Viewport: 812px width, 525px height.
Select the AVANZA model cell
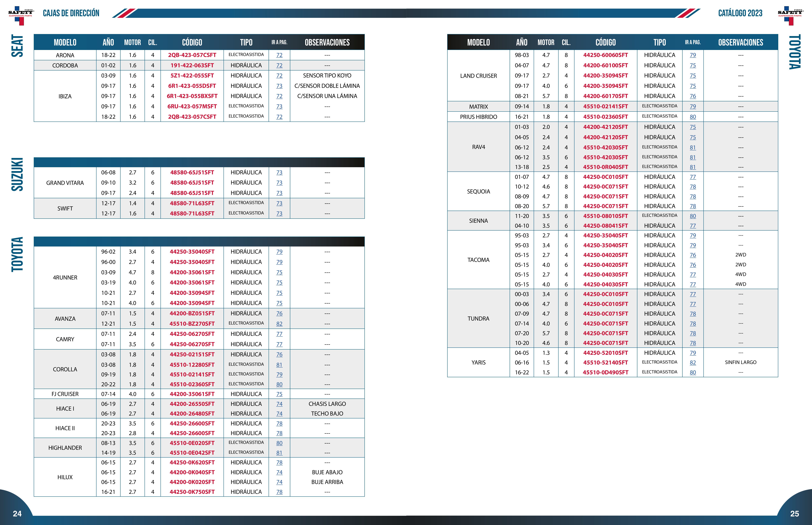(65, 318)
